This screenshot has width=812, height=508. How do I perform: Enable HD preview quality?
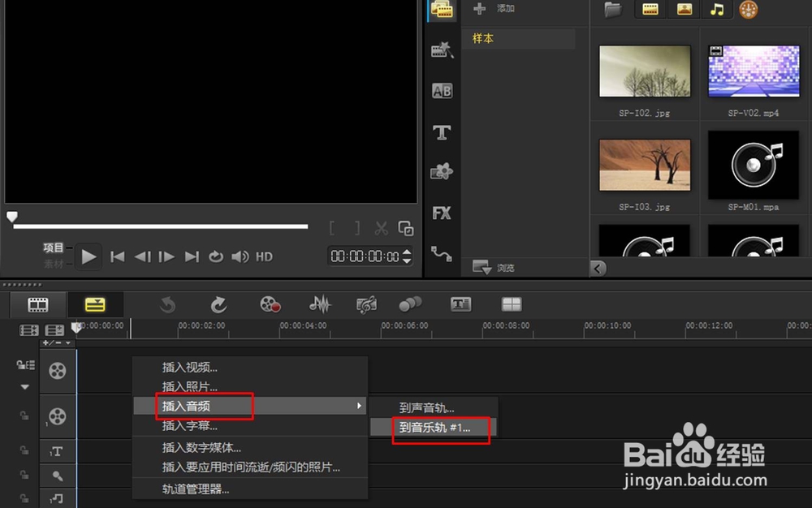263,256
